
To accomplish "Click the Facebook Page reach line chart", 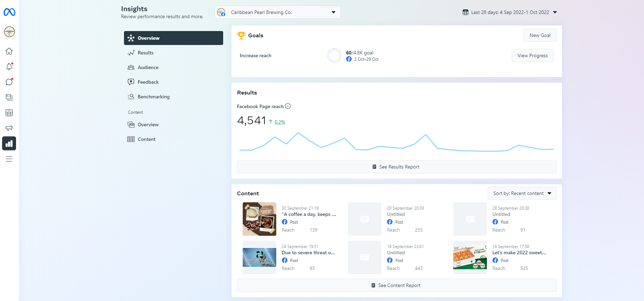I will pos(397,142).
